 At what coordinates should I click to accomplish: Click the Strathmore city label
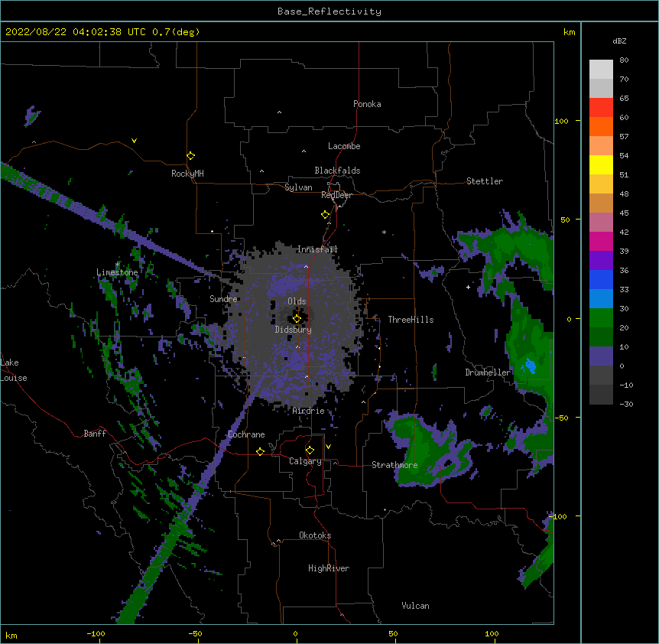point(394,465)
